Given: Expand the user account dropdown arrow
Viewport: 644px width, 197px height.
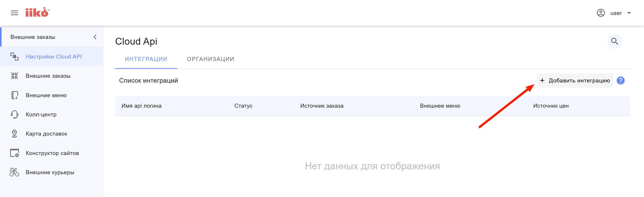Looking at the screenshot, I should [x=629, y=13].
